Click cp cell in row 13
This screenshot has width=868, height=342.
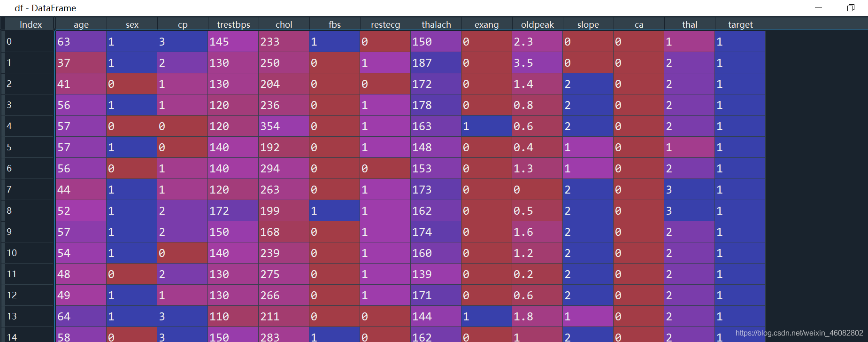[183, 316]
